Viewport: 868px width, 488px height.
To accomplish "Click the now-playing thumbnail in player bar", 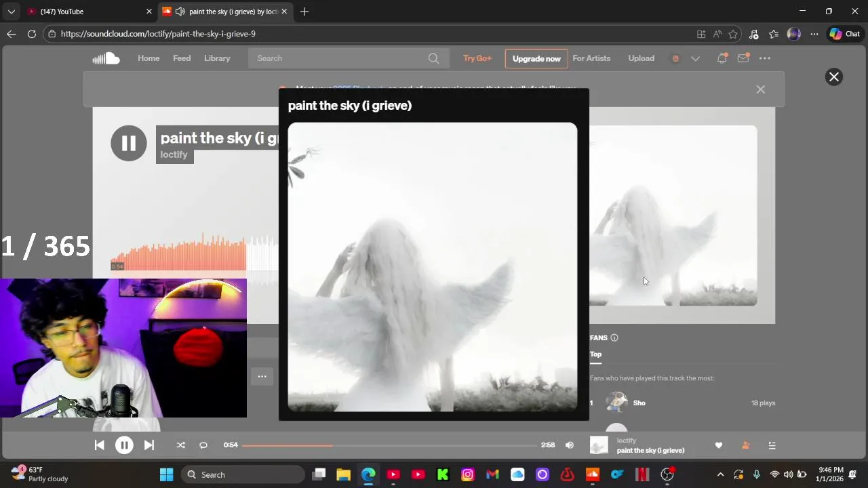I will tap(599, 445).
